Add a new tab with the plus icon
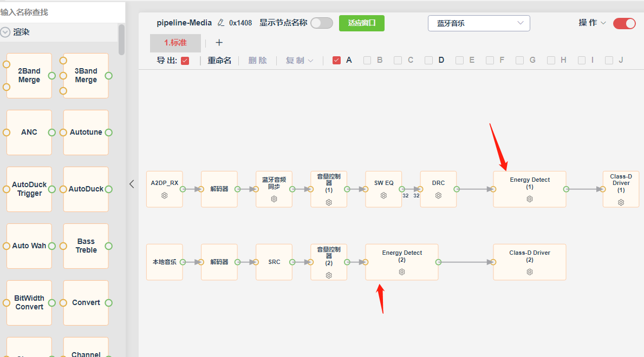This screenshot has height=357, width=644. [219, 43]
